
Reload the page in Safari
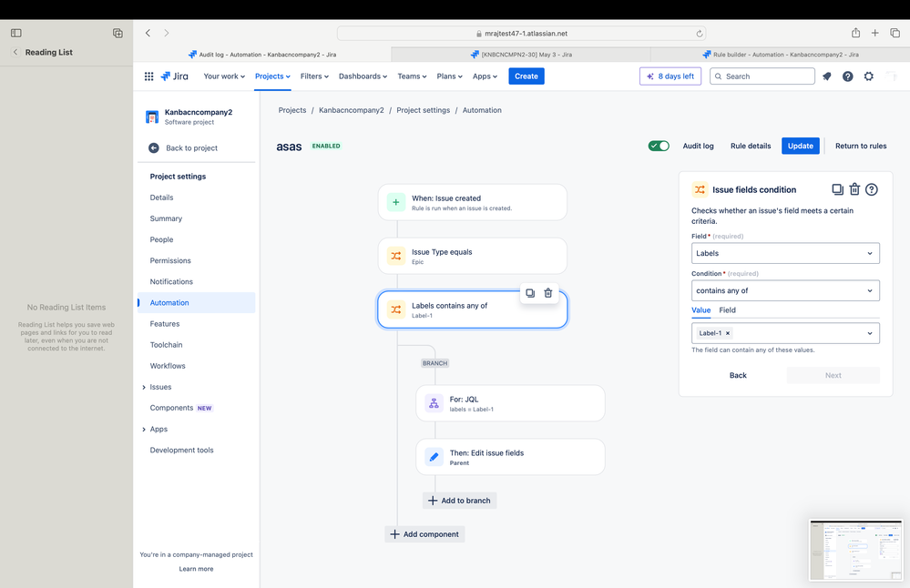700,34
